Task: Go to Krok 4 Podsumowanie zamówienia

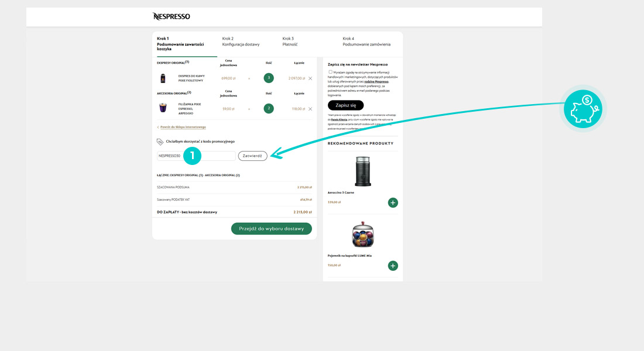Action: point(366,42)
